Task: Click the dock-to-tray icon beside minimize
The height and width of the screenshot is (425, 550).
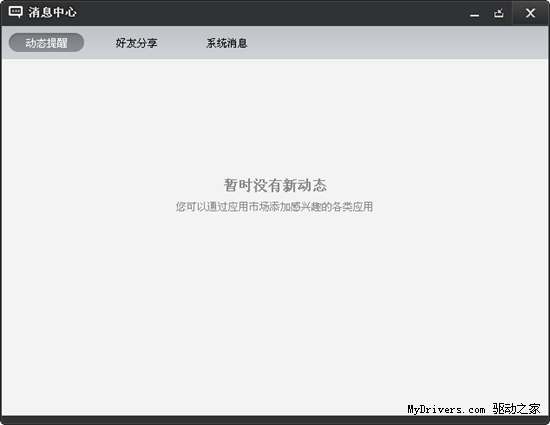Action: [x=499, y=13]
